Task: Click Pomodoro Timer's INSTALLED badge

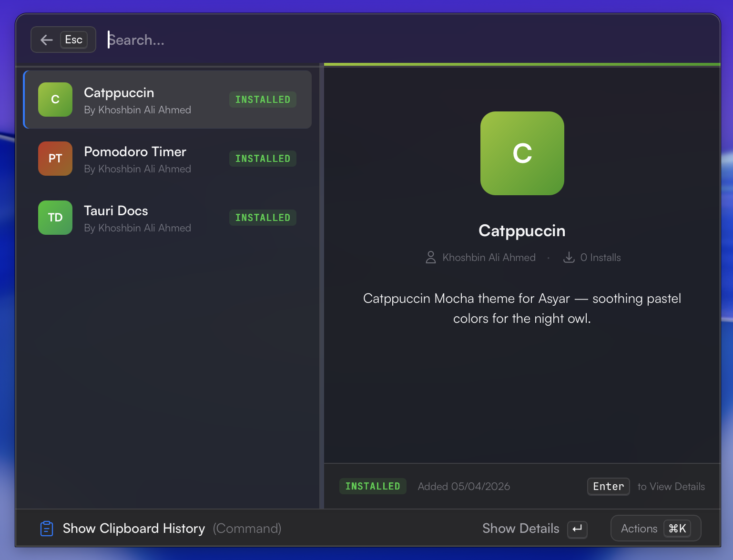Action: 263,159
